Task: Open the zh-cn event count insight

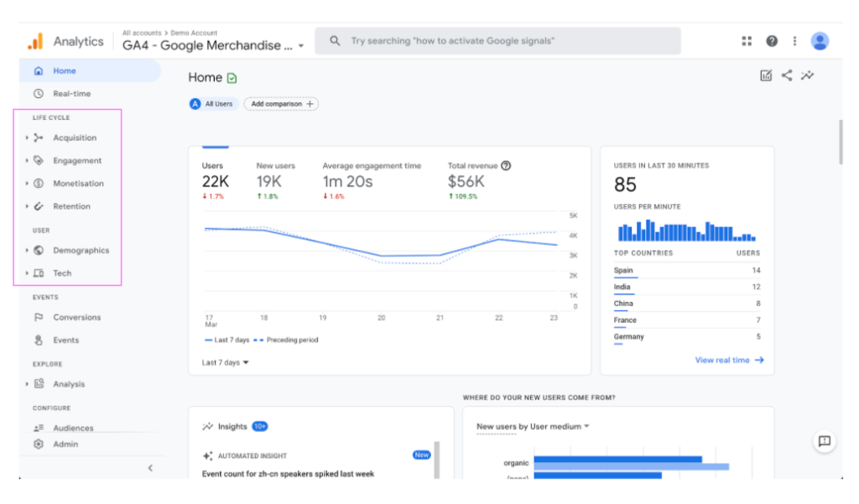Action: point(289,474)
